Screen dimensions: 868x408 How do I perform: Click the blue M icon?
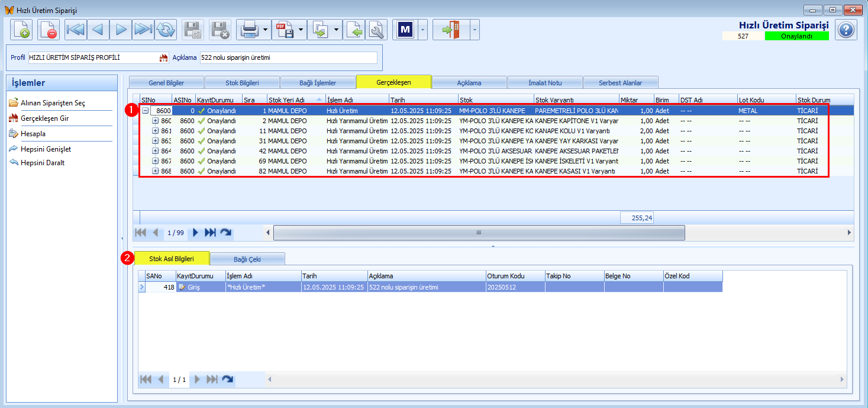click(x=405, y=29)
